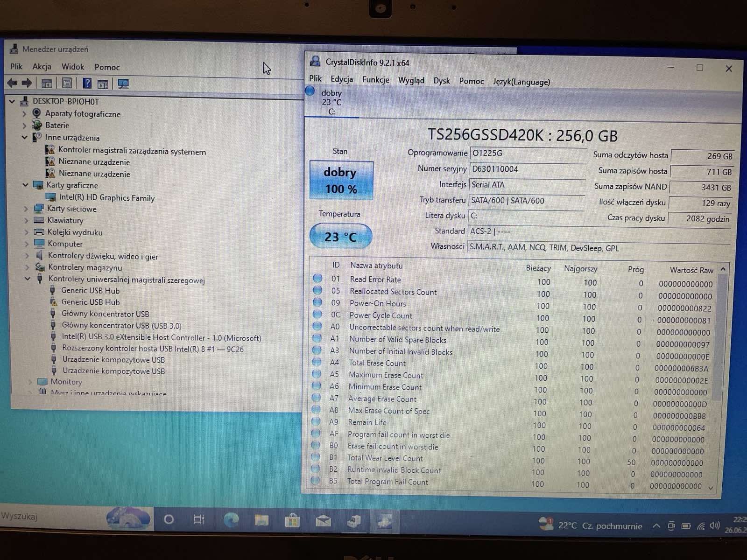Open Cortana circle icon on the taskbar
747x560 pixels.
pos(169,519)
